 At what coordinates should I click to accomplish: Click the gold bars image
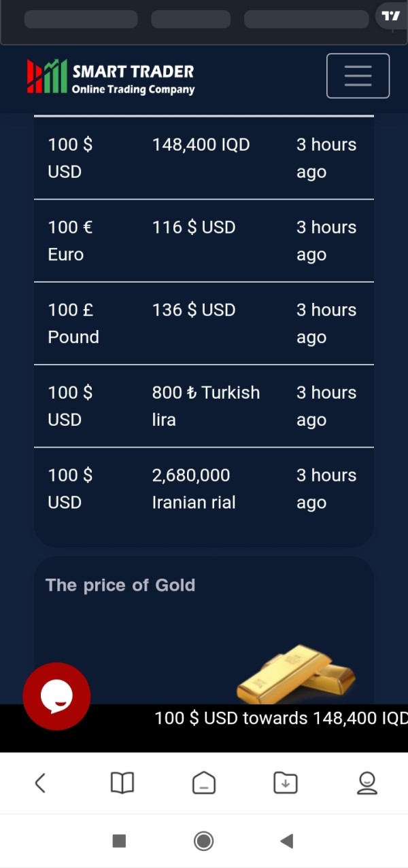[x=296, y=674]
